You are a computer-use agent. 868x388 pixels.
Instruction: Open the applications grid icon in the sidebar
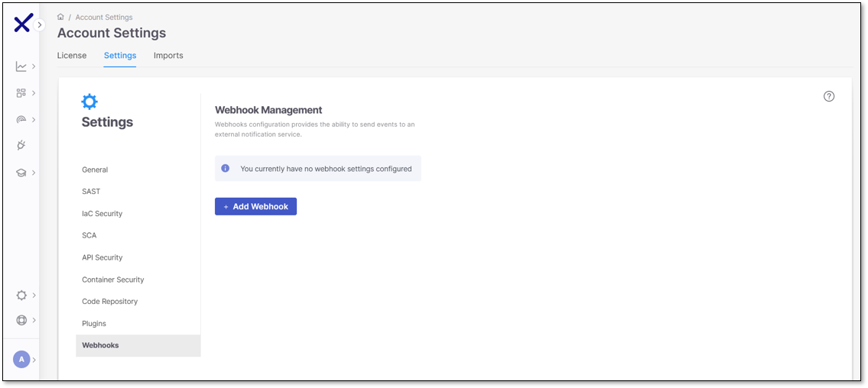(21, 93)
